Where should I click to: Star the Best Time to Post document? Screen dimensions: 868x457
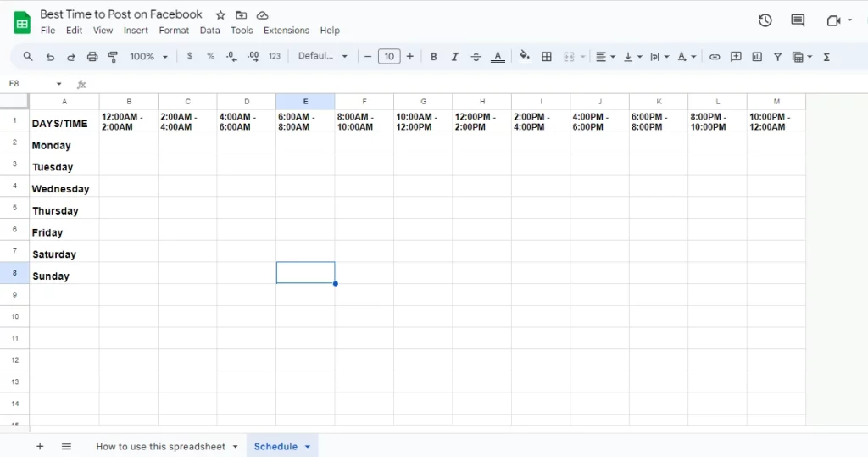click(220, 15)
